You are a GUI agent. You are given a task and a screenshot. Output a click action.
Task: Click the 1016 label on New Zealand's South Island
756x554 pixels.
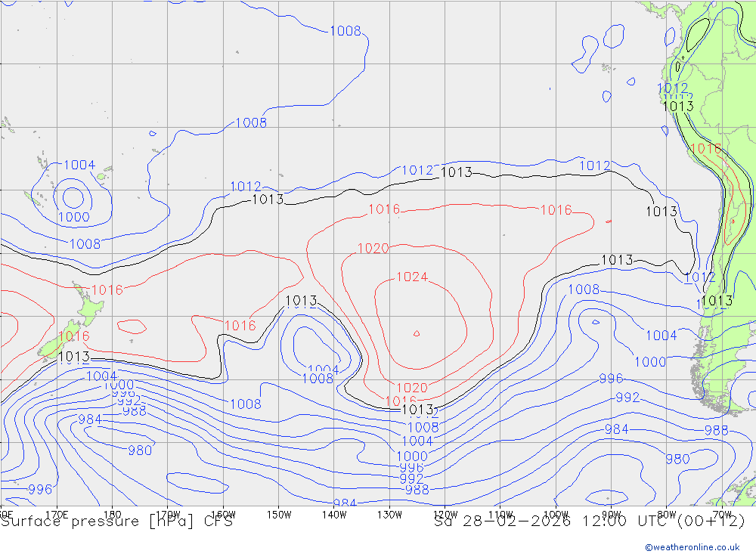(x=74, y=336)
